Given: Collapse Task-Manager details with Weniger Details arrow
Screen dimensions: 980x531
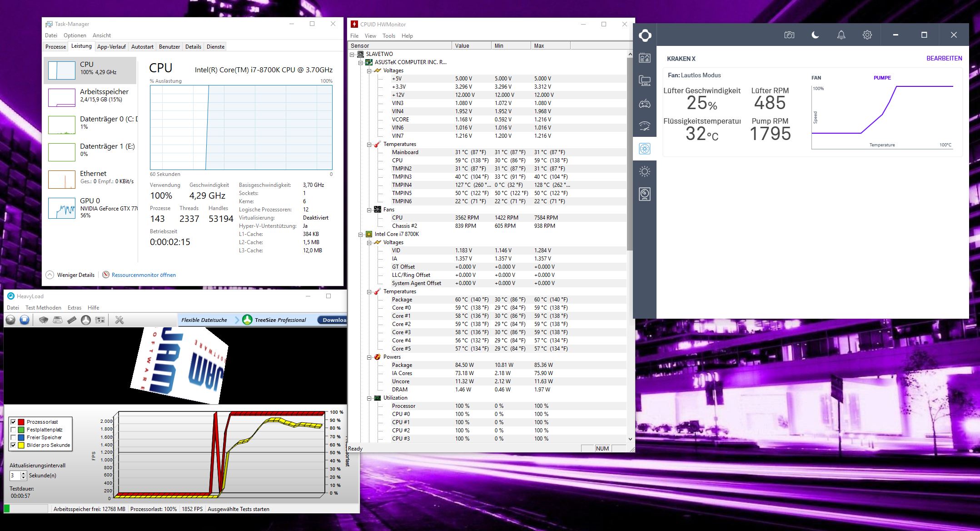Looking at the screenshot, I should [50, 275].
